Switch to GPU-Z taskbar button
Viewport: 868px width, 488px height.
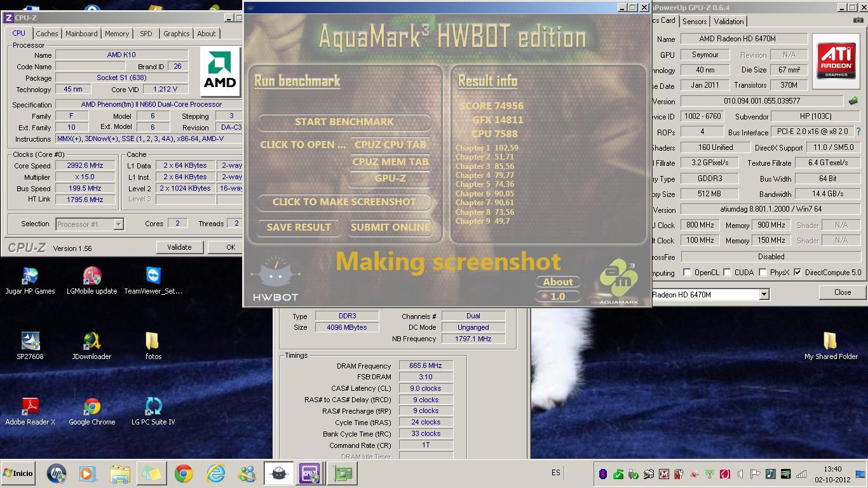point(343,473)
